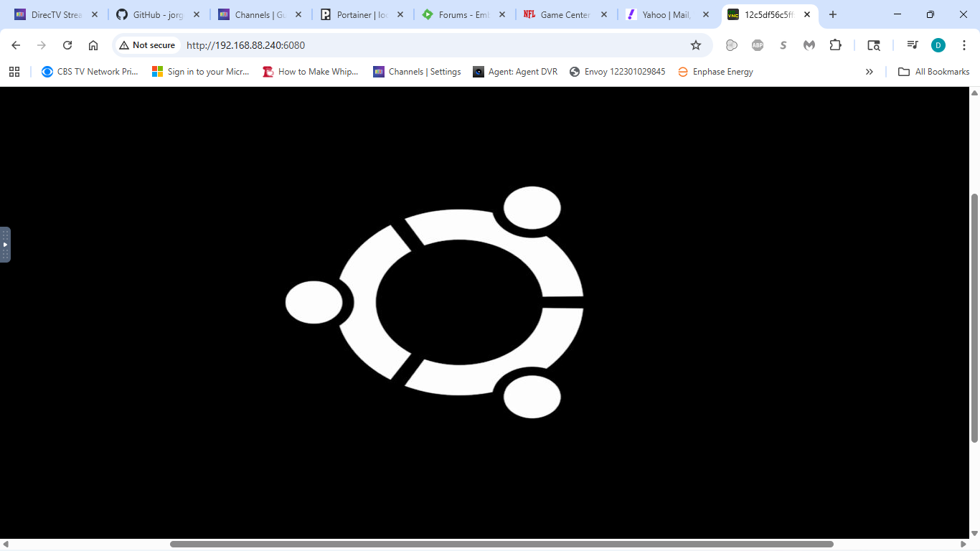980x551 pixels.
Task: Open the media controls music icon
Action: 913,45
